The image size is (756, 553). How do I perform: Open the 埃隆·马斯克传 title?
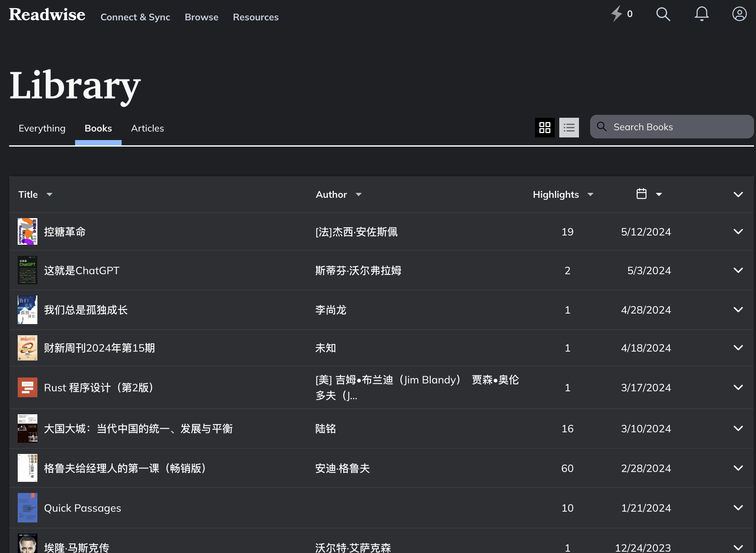click(x=77, y=548)
